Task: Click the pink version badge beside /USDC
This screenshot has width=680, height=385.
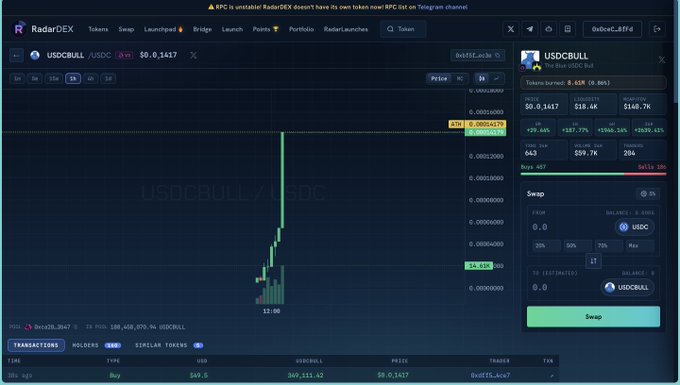Action: [124, 55]
